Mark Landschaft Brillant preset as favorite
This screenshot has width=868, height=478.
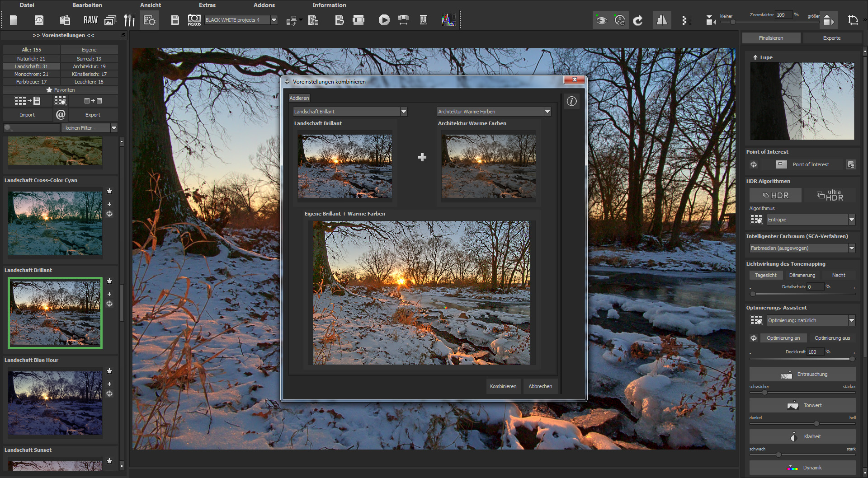[x=109, y=281]
